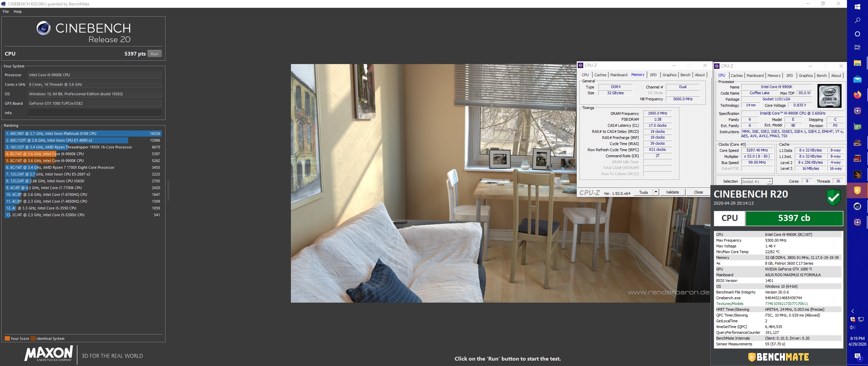Show hidden system tray icons
This screenshot has width=868, height=366.
(853, 311)
